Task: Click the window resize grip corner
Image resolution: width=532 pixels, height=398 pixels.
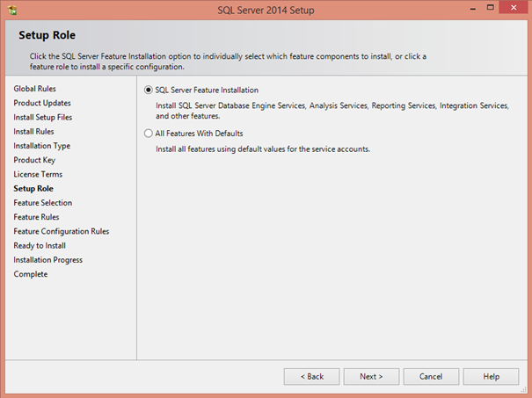Action: point(524,390)
